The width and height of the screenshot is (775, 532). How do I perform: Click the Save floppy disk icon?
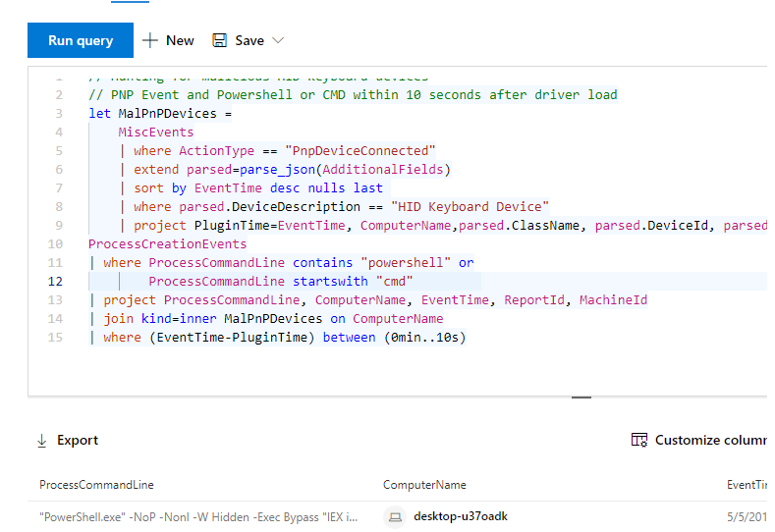click(x=219, y=40)
